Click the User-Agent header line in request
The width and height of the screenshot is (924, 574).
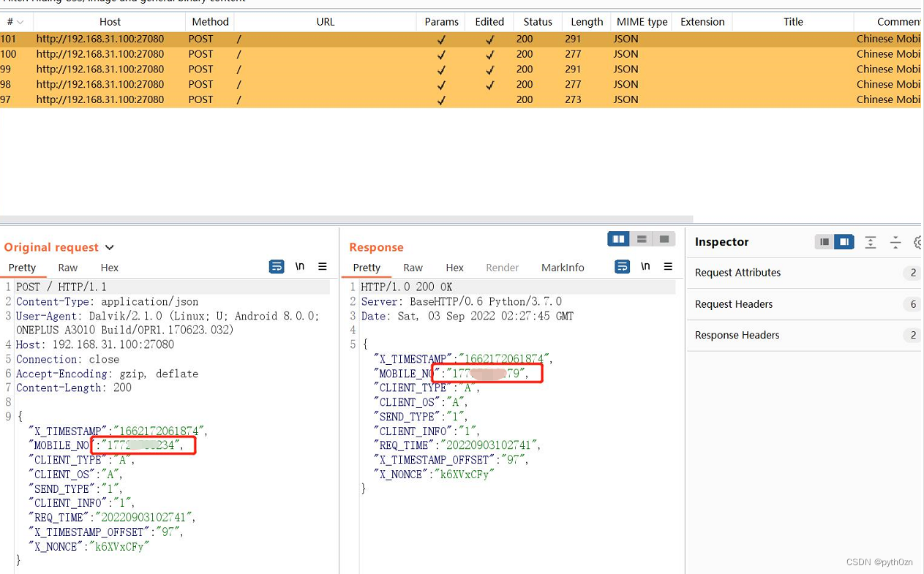(x=168, y=323)
